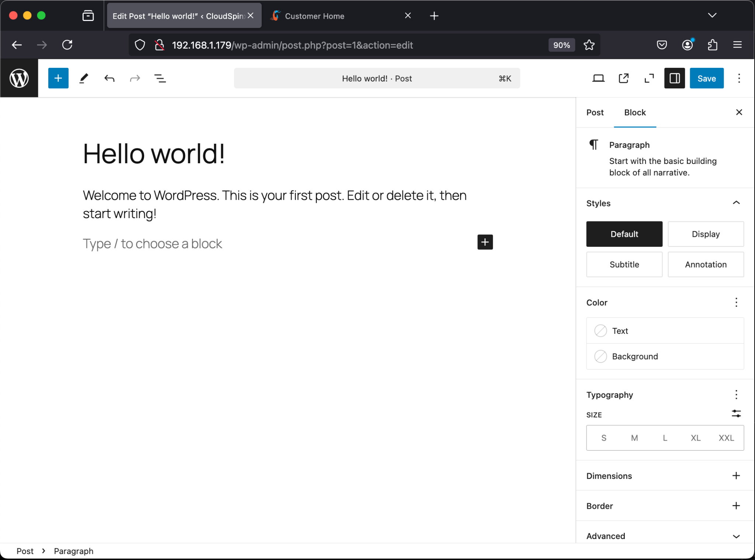Click the Type / to choose a block field

152,243
